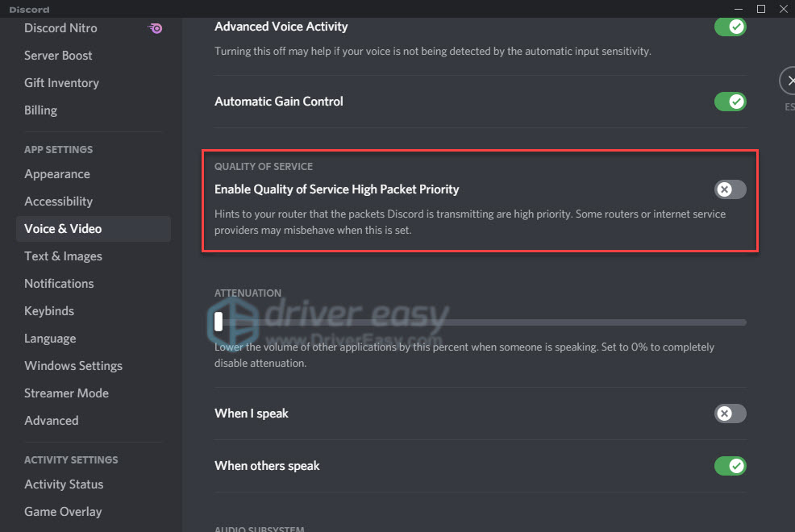Image resolution: width=795 pixels, height=532 pixels.
Task: Open Keybinds settings
Action: (x=48, y=310)
